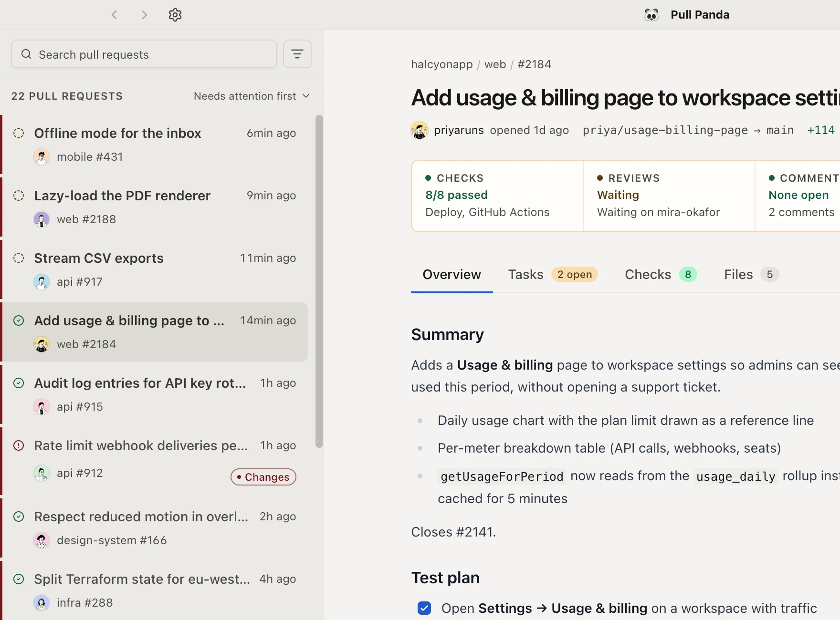Toggle the Open Settings test plan checkbox

click(424, 608)
